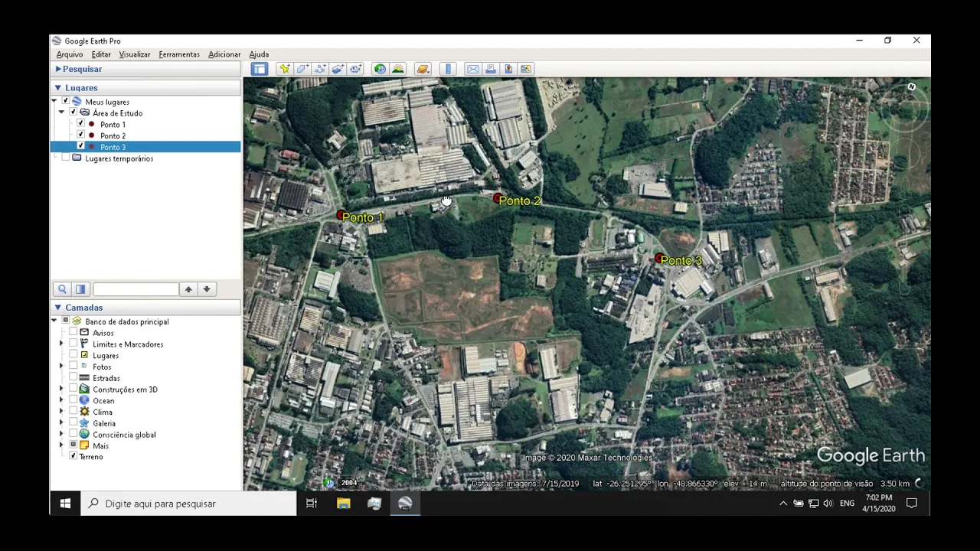Image resolution: width=980 pixels, height=551 pixels.
Task: Select the Ocean layer item
Action: point(103,401)
